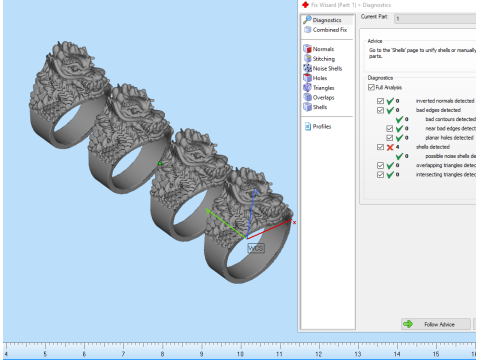The width and height of the screenshot is (480, 360).
Task: Go to the Noise Shells page label
Action: [327, 68]
